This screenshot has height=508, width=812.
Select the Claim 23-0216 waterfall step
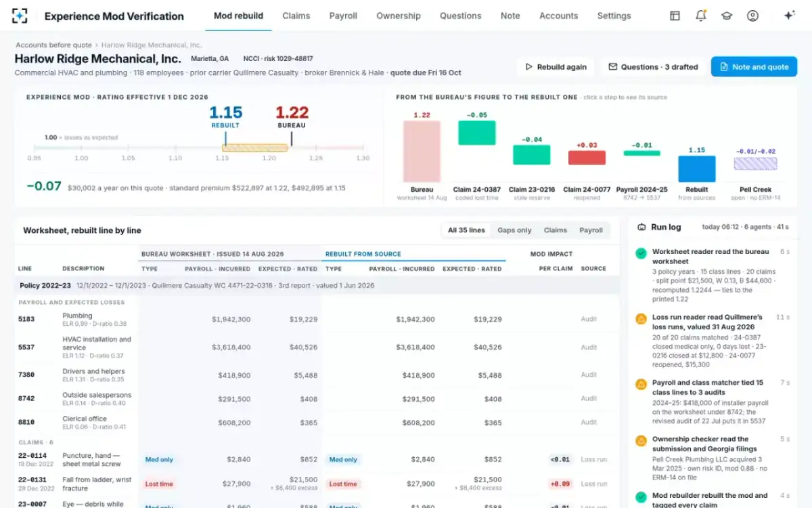click(531, 154)
